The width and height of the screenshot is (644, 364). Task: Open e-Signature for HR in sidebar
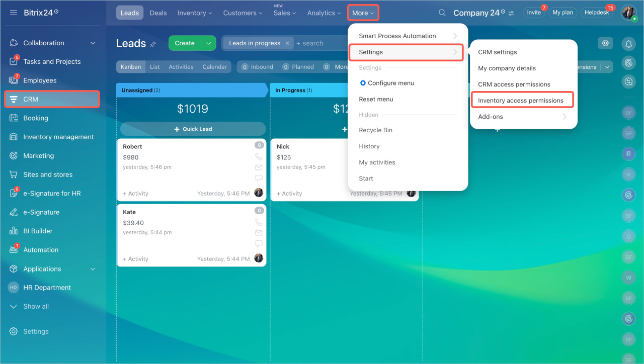[x=52, y=194]
